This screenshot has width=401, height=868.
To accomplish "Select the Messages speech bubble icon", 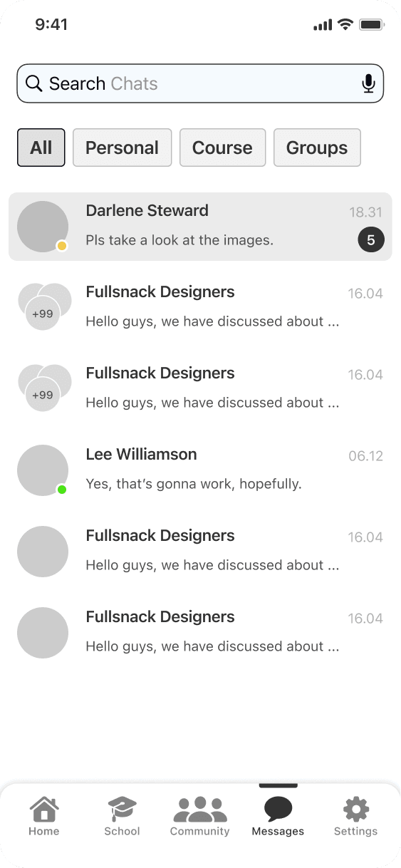I will click(278, 810).
